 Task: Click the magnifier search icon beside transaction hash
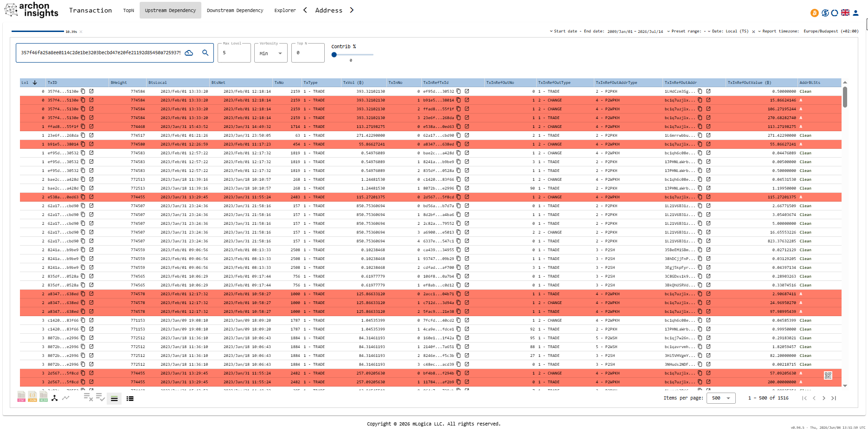pos(206,53)
